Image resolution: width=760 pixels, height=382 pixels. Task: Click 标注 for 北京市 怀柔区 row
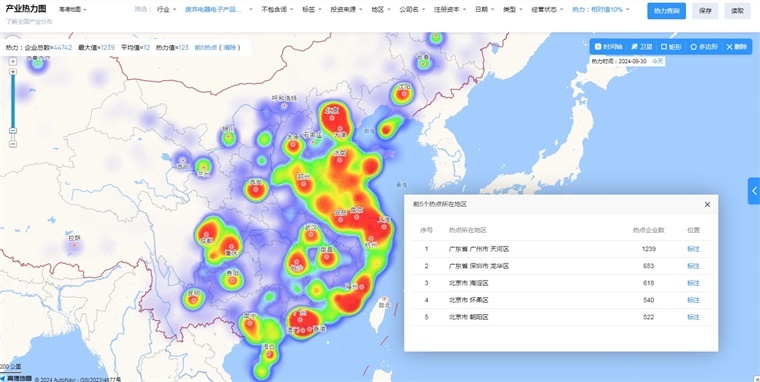click(x=694, y=300)
